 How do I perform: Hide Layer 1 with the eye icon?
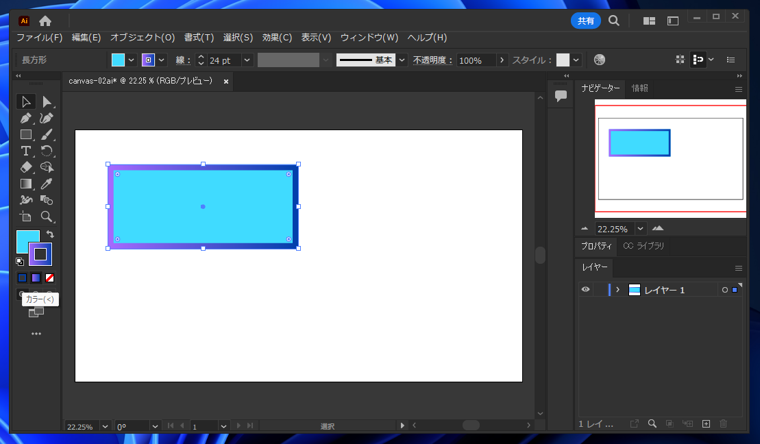click(x=586, y=289)
